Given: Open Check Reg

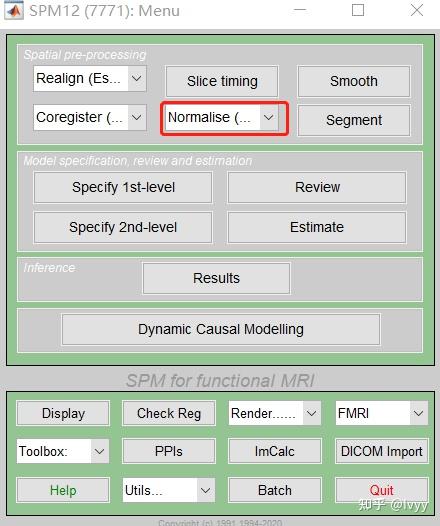Looking at the screenshot, I should (169, 413).
